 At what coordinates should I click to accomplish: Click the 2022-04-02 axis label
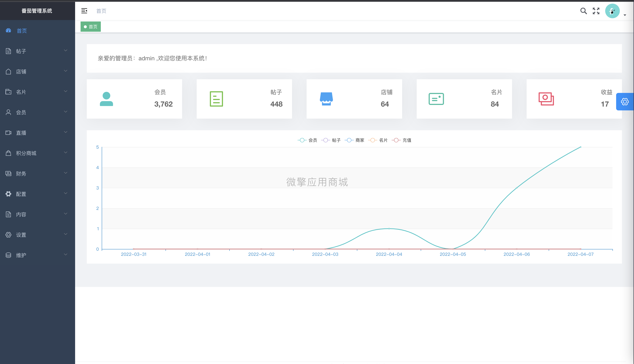(261, 254)
